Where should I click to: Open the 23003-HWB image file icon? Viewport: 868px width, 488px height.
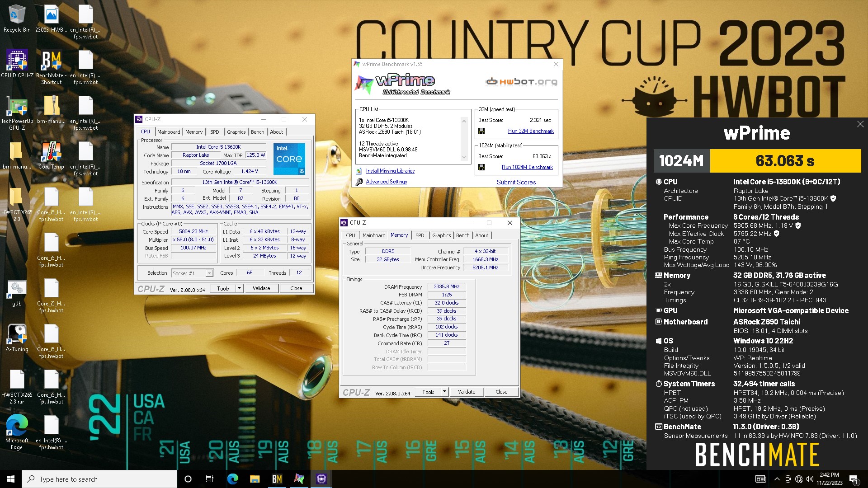coord(51,19)
